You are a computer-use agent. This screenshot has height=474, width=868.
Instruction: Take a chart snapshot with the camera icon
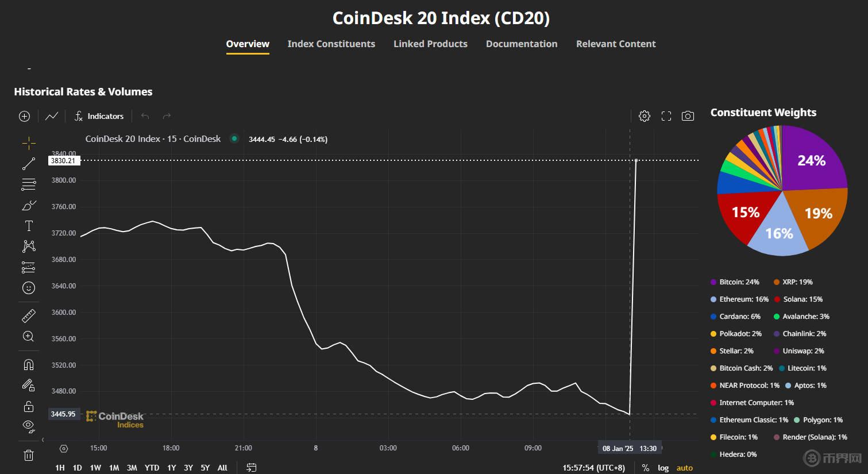point(688,115)
